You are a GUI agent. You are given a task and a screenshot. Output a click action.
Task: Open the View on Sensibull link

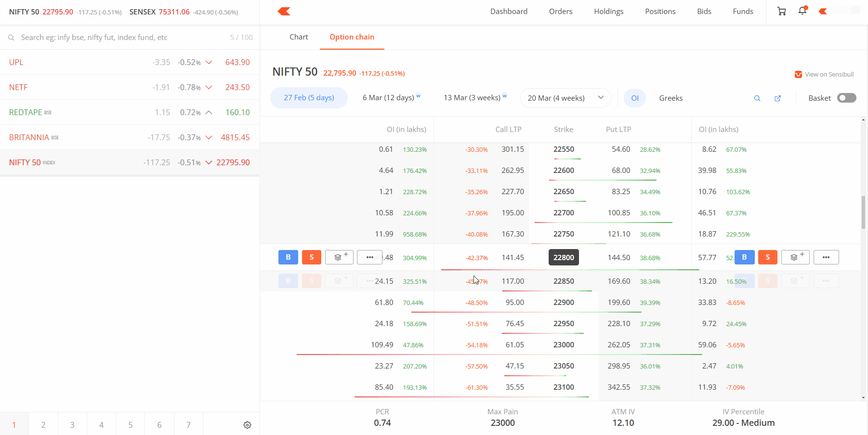824,74
